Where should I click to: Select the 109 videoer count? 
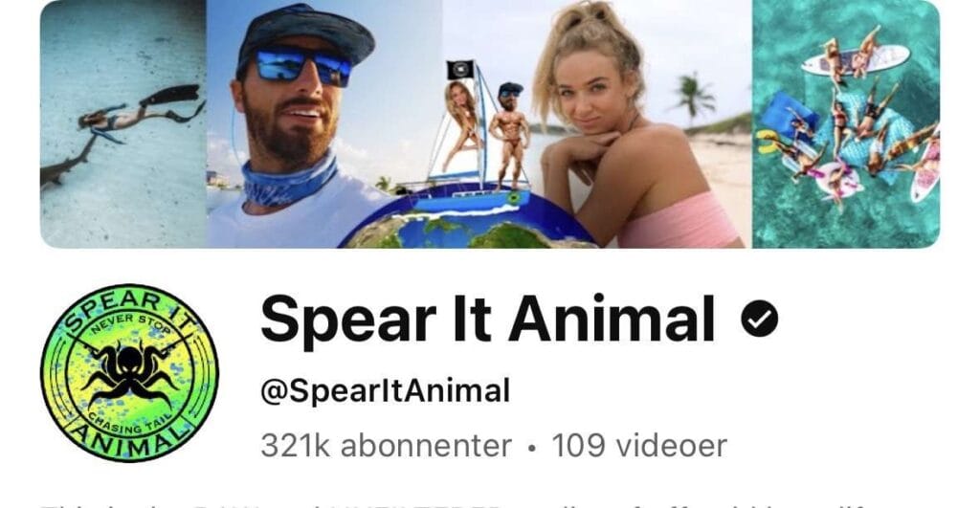[x=638, y=446]
